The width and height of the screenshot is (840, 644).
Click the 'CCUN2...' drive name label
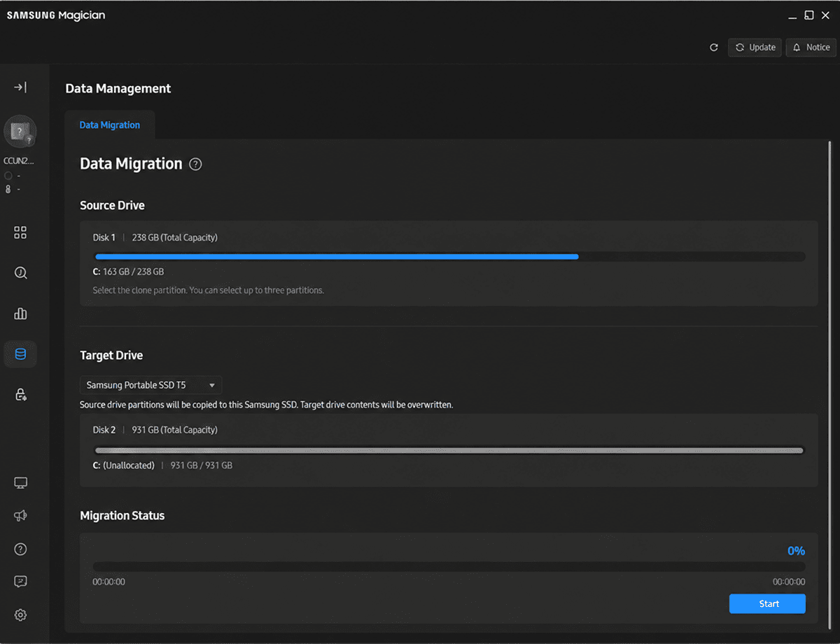coord(19,161)
